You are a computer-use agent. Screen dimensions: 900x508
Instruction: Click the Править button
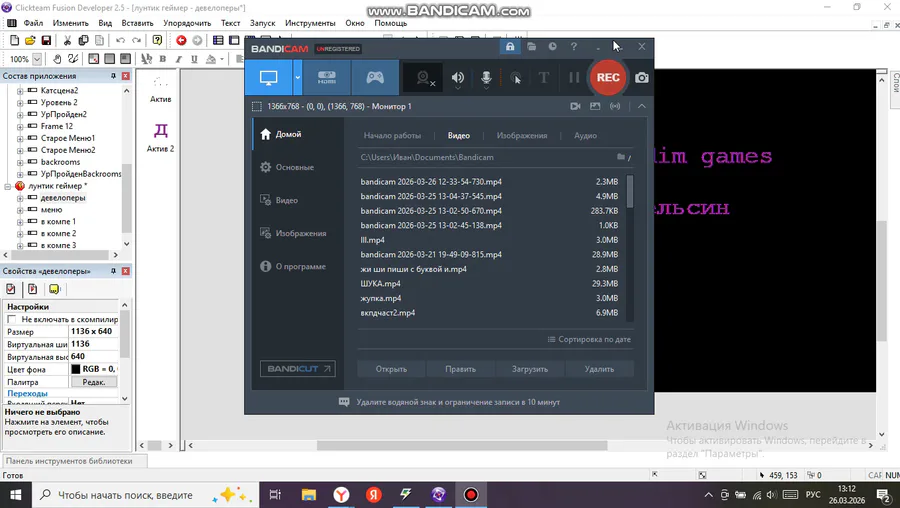coord(460,369)
